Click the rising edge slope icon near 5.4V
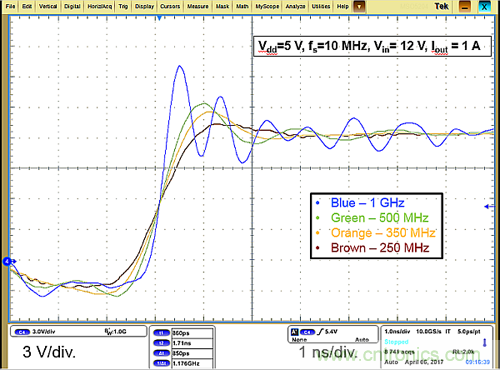The image size is (500, 370). (321, 332)
